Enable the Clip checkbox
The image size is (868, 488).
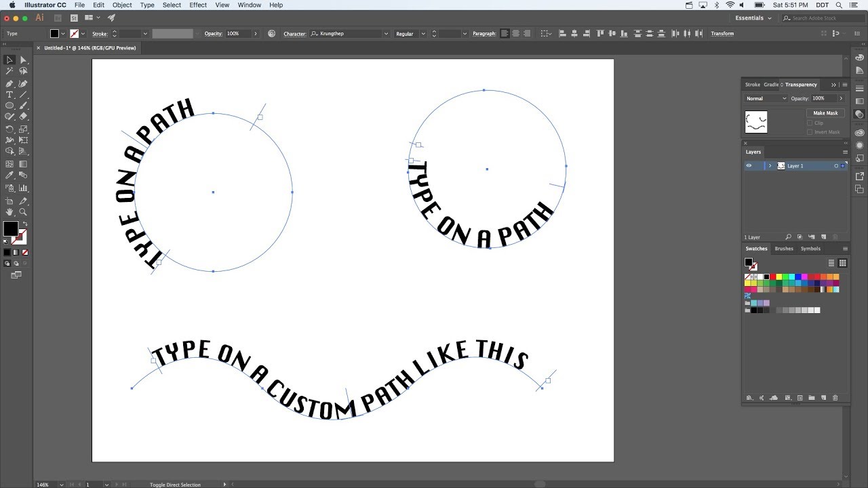pos(810,123)
